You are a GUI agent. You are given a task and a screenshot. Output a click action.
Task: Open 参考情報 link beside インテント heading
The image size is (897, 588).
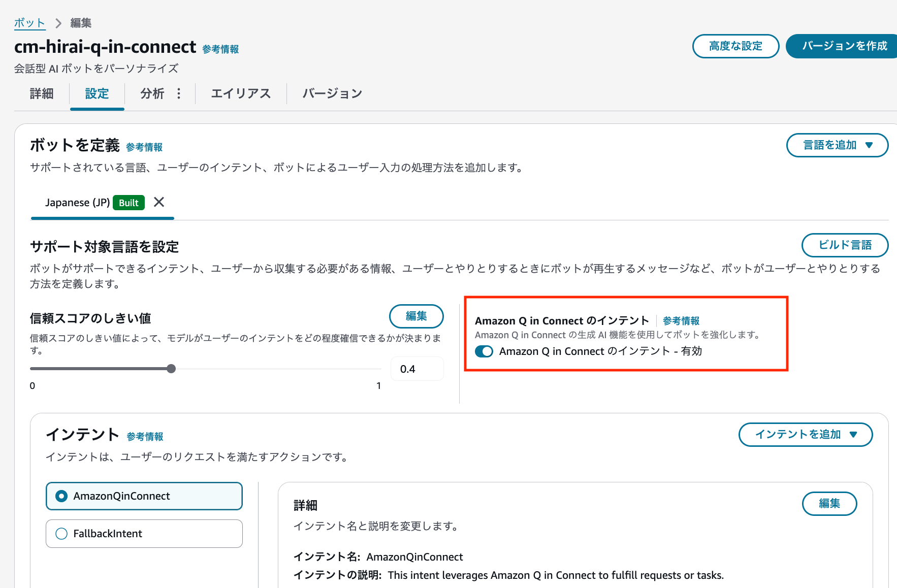point(145,437)
